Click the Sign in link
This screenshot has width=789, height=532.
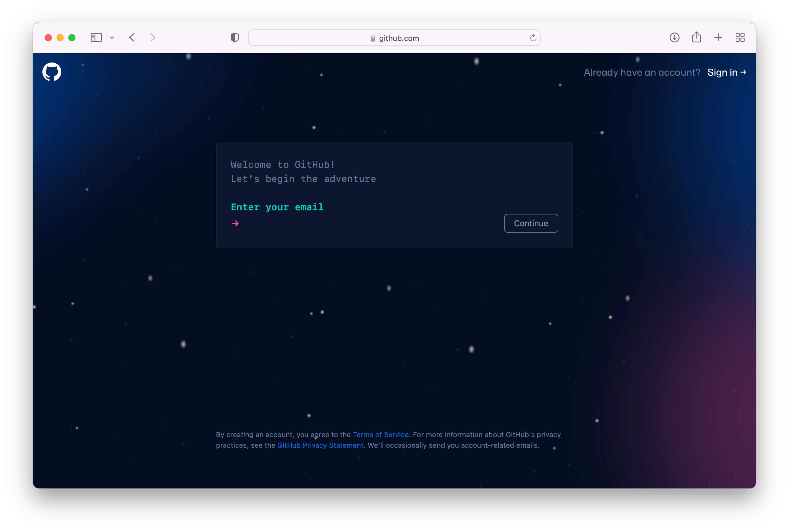point(726,72)
